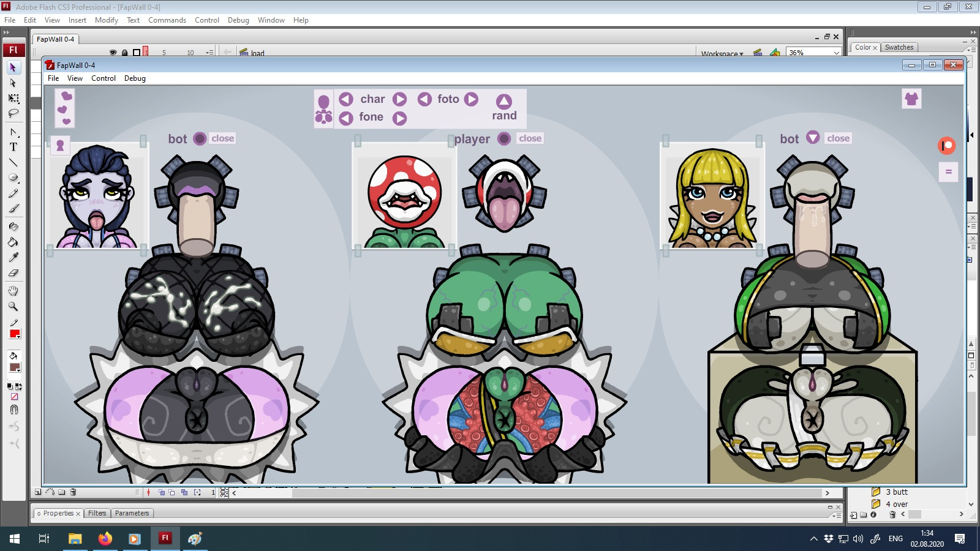980x551 pixels.
Task: Select the Line tool
Action: pyautogui.click(x=13, y=162)
